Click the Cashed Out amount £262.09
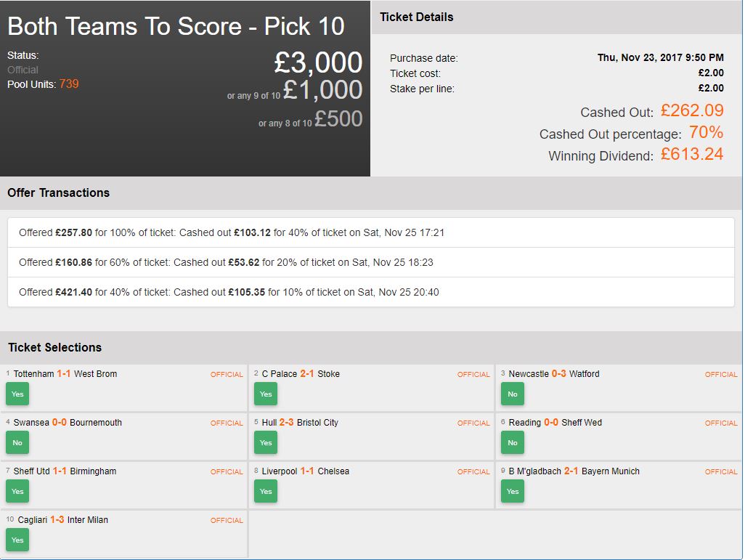 691,111
